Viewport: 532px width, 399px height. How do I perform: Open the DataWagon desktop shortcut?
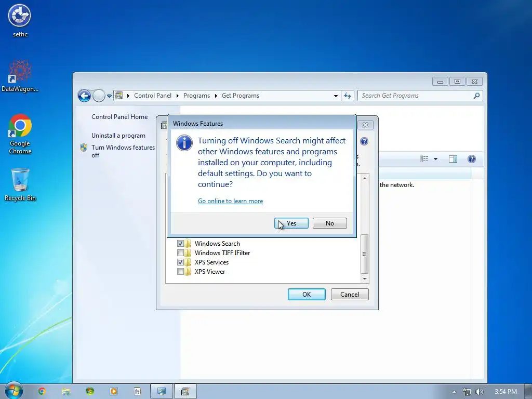click(x=20, y=76)
